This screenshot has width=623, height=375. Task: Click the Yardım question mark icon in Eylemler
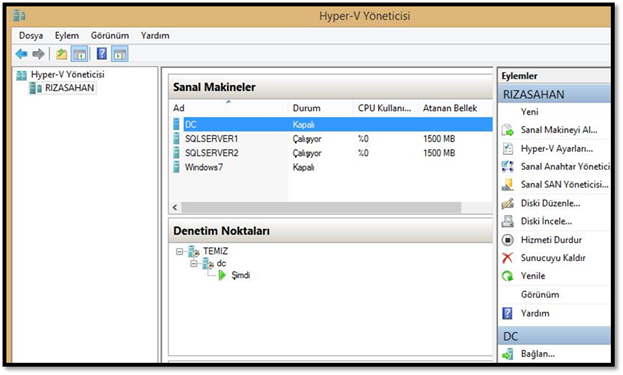(x=507, y=313)
